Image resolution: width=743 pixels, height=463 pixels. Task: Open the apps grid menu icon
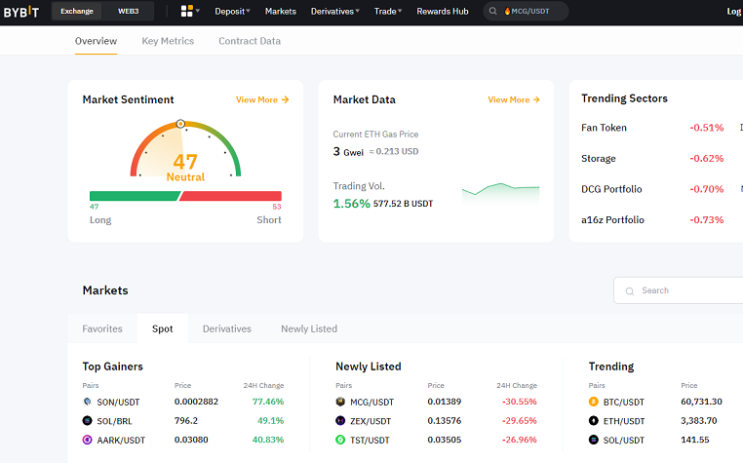tap(187, 11)
